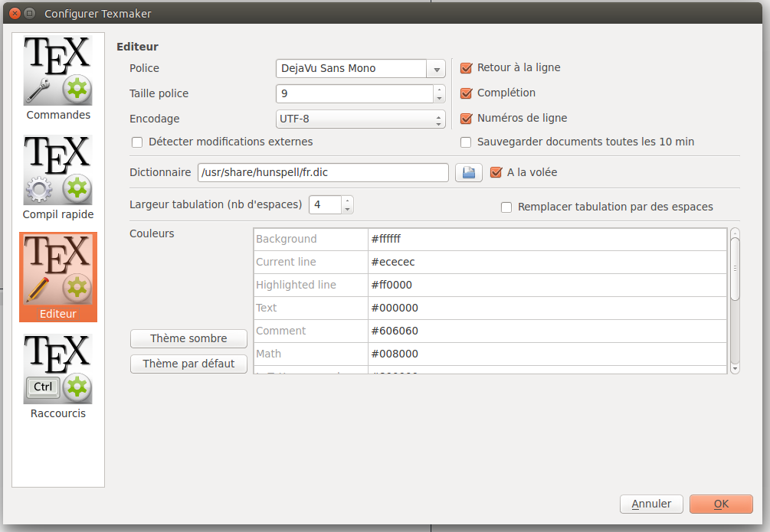Enable Sauvegarder documents toutes les 10 min
The image size is (770, 532).
pos(466,142)
